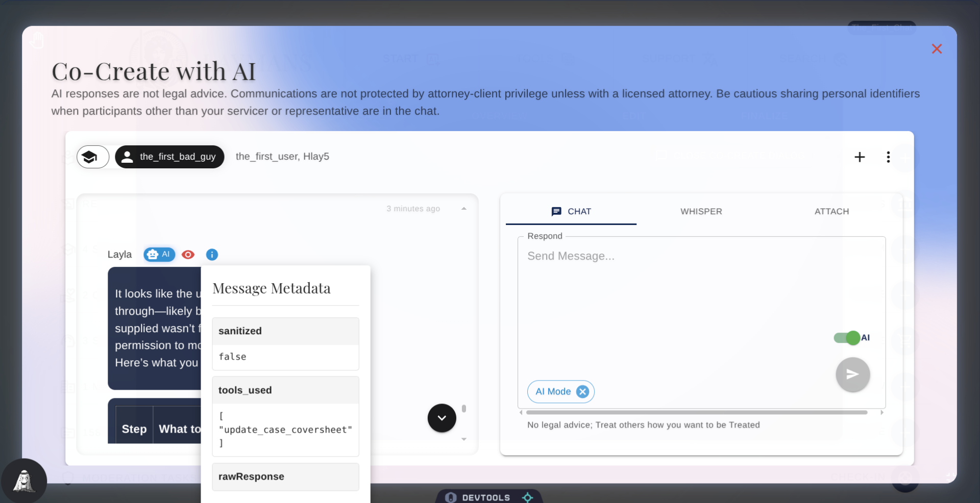
Task: Click the circular down chevron over the chat
Action: (441, 418)
